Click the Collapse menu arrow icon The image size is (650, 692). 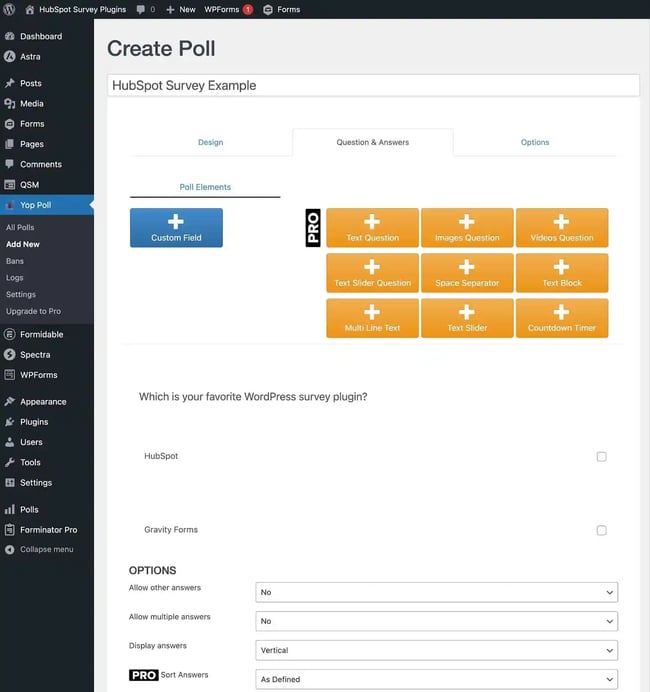coord(10,549)
